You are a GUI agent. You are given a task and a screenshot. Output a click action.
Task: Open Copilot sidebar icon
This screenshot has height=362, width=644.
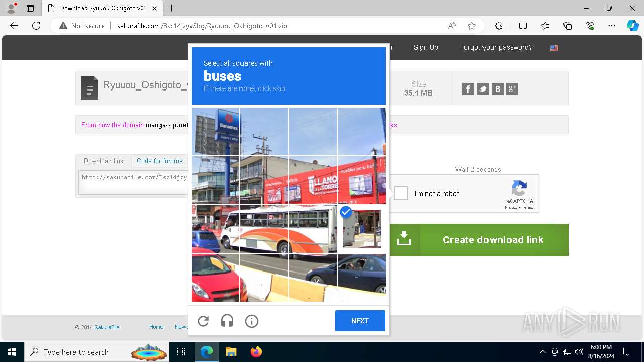coord(632,26)
